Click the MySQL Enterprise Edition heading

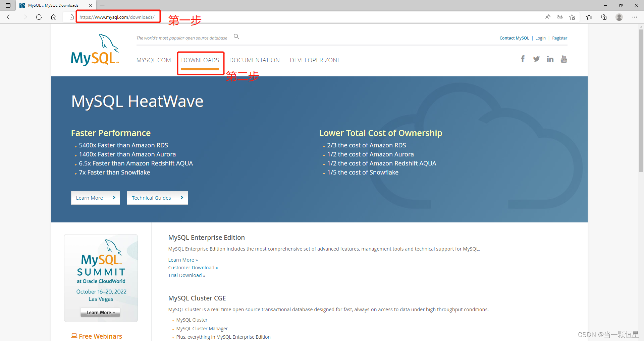pyautogui.click(x=207, y=237)
